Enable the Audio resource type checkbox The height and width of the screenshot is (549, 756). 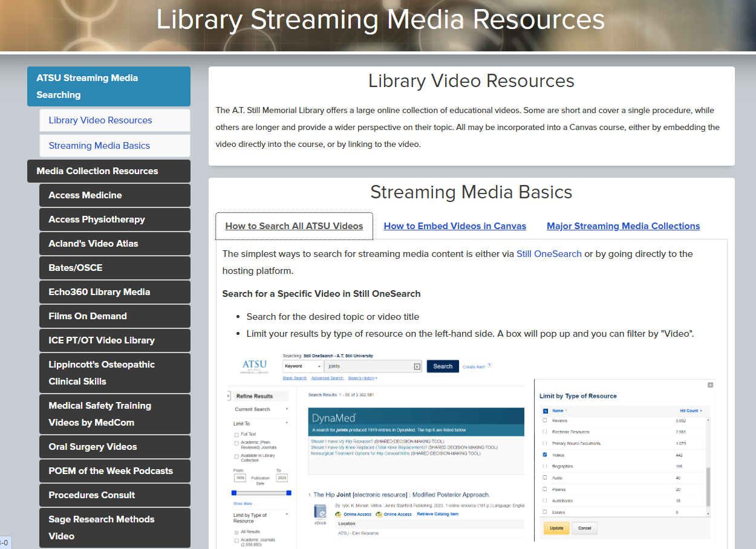(545, 478)
